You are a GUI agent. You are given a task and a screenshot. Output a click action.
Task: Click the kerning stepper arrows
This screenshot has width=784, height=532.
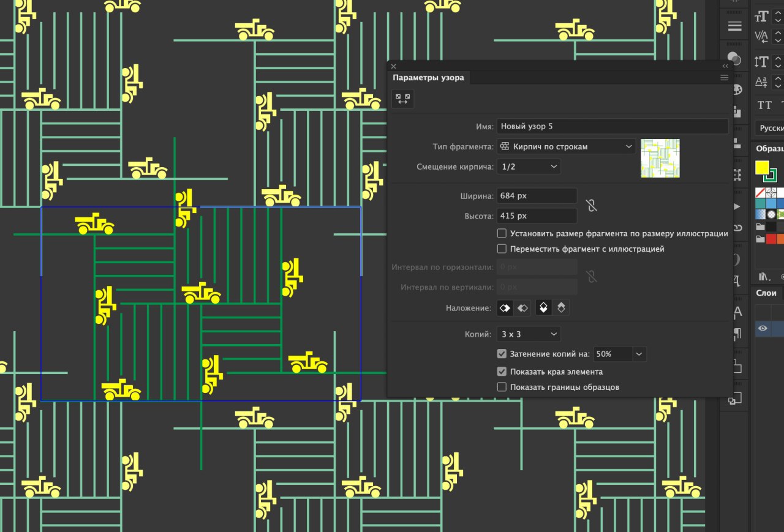coord(778,36)
